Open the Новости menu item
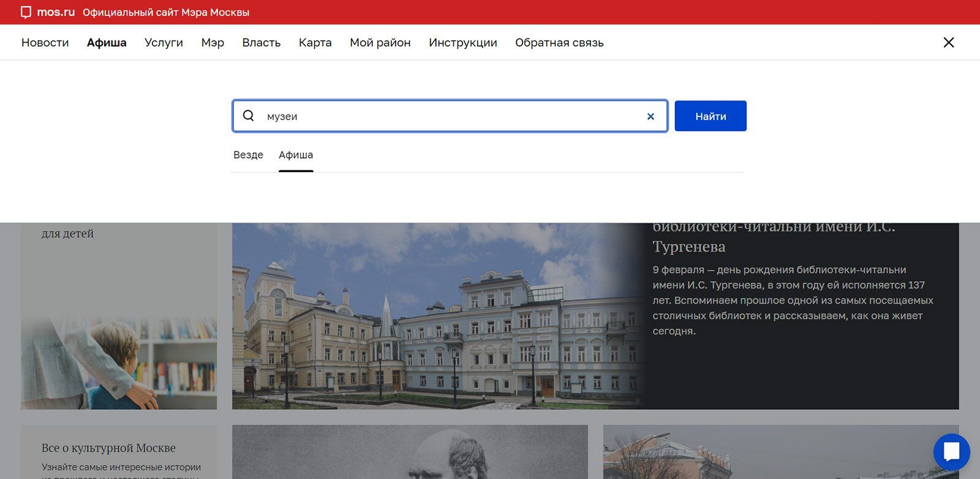 click(x=45, y=43)
